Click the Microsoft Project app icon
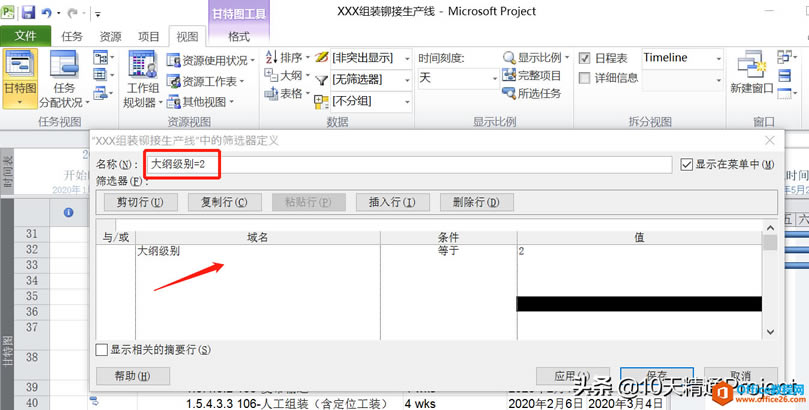This screenshot has width=809, height=410. coord(8,12)
